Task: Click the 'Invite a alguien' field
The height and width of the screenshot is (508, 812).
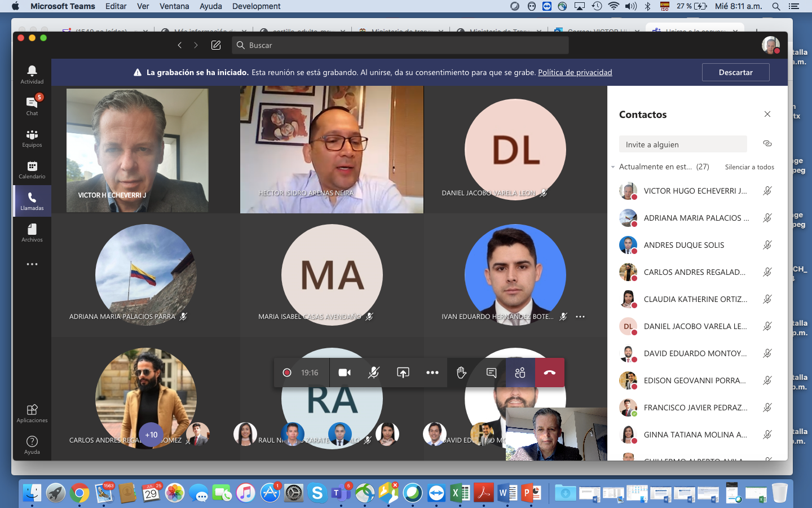Action: pyautogui.click(x=683, y=144)
